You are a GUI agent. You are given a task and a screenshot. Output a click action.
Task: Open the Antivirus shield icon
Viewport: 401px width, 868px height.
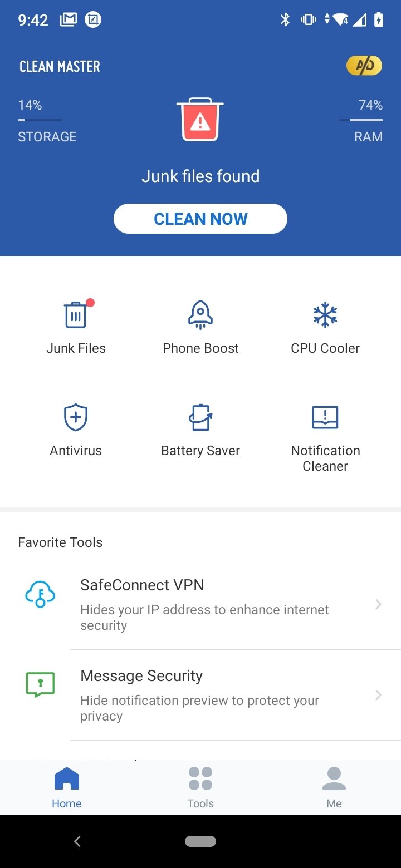(x=76, y=417)
